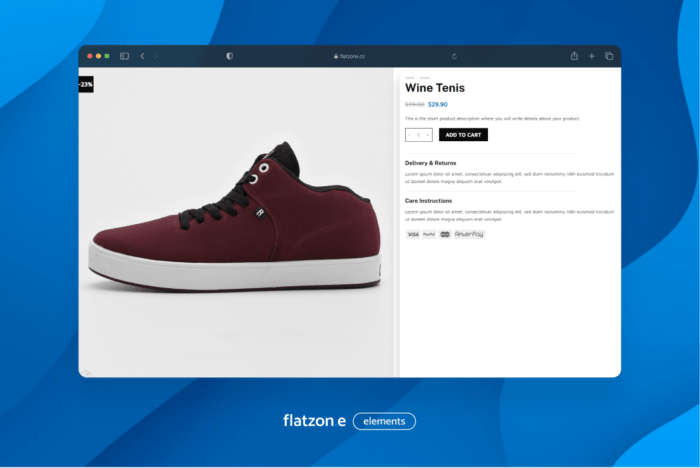Expand the Delivery & Returns section
This screenshot has width=700, height=468.
click(x=430, y=162)
